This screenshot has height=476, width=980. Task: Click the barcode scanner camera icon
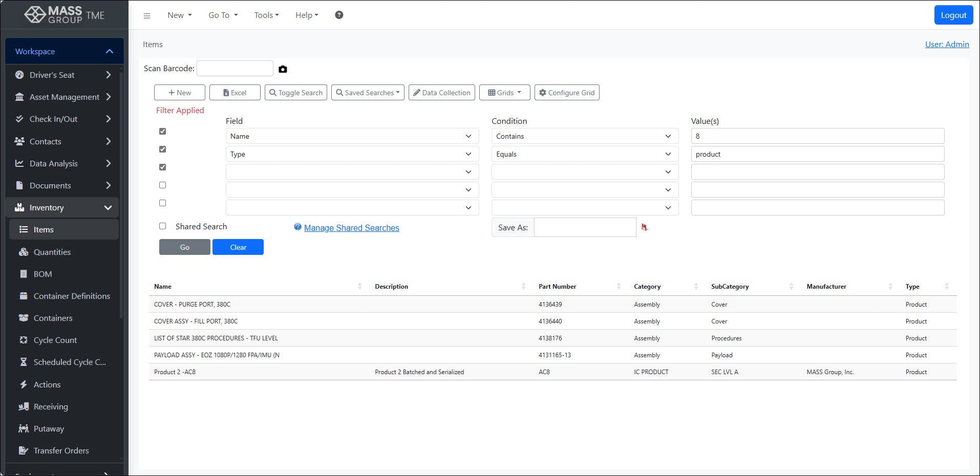[283, 69]
